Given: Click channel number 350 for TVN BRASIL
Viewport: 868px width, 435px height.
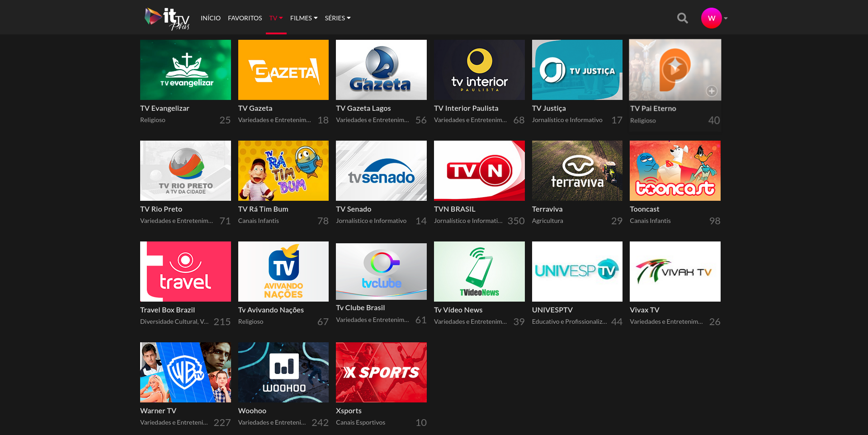Looking at the screenshot, I should point(516,221).
